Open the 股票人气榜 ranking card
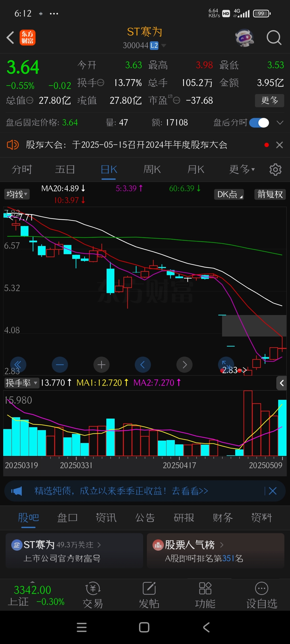The image size is (290, 644). 216,551
